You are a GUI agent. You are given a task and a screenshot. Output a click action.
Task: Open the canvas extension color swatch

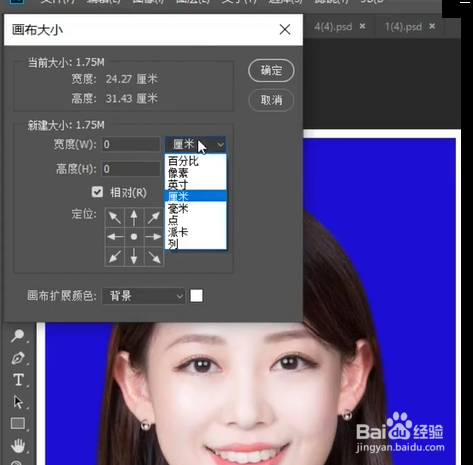coord(196,296)
